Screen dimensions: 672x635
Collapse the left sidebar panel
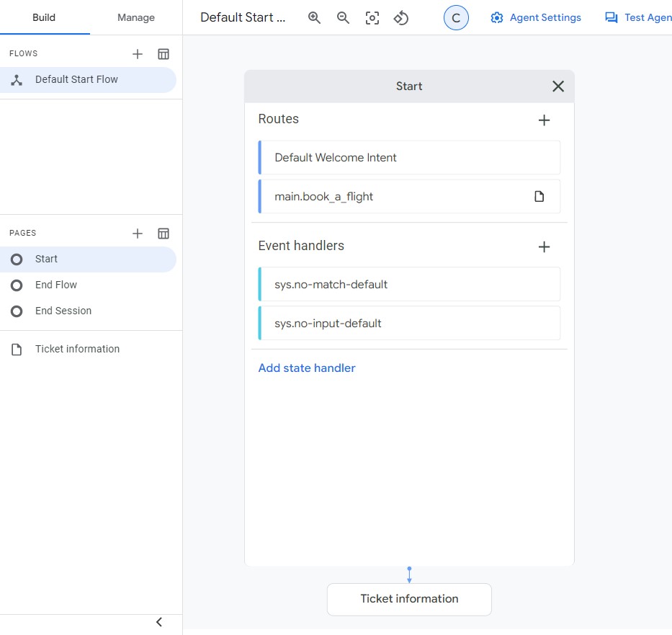point(159,622)
